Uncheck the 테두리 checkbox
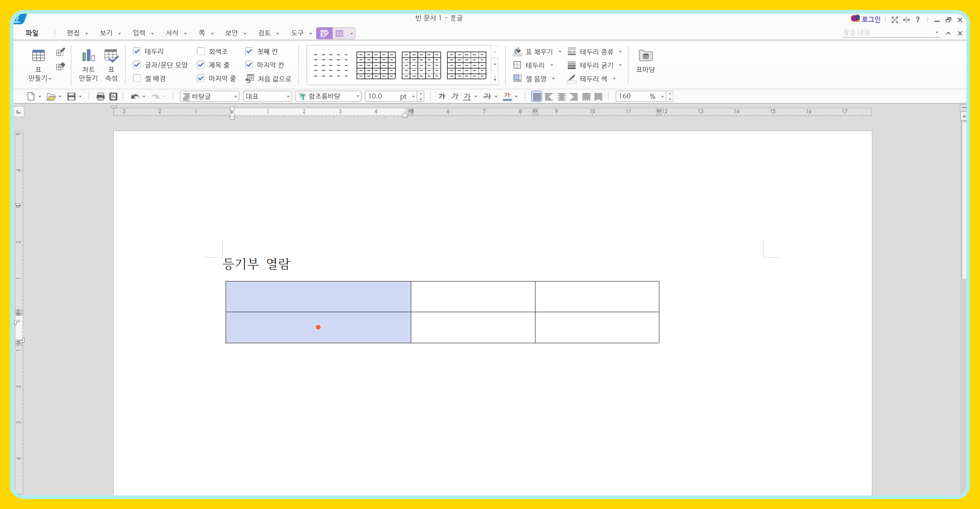 point(137,51)
